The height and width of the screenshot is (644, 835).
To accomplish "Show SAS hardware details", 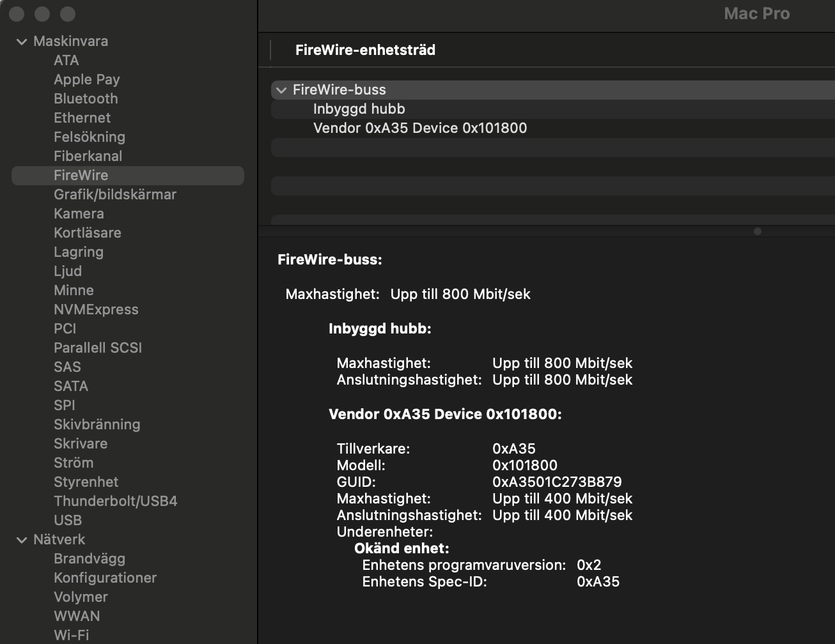I will 67,367.
